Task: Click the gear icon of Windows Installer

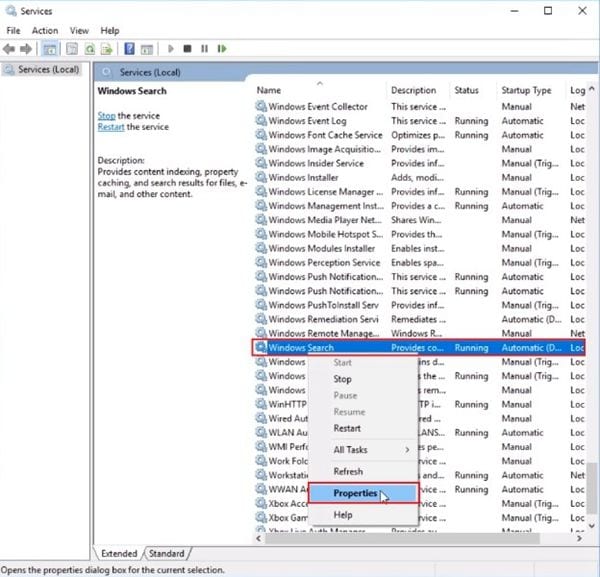Action: [x=261, y=177]
